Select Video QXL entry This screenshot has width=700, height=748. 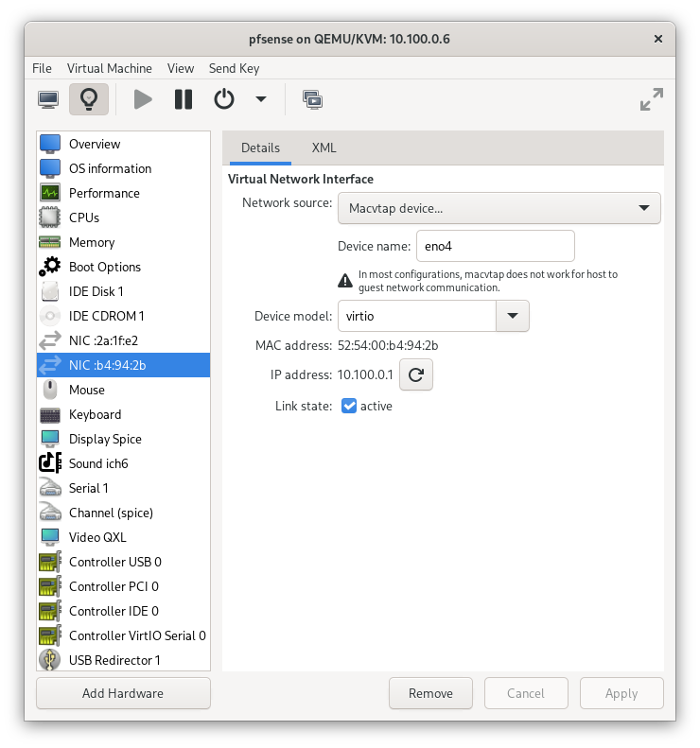tap(124, 537)
